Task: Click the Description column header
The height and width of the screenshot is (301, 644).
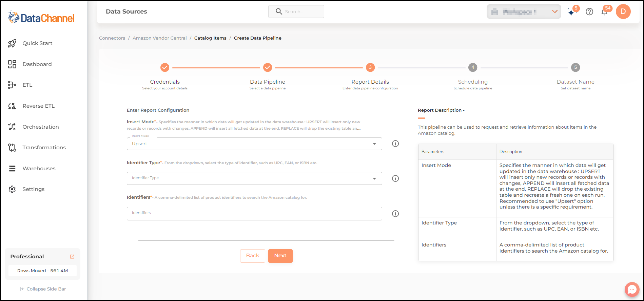Action: 555,152
